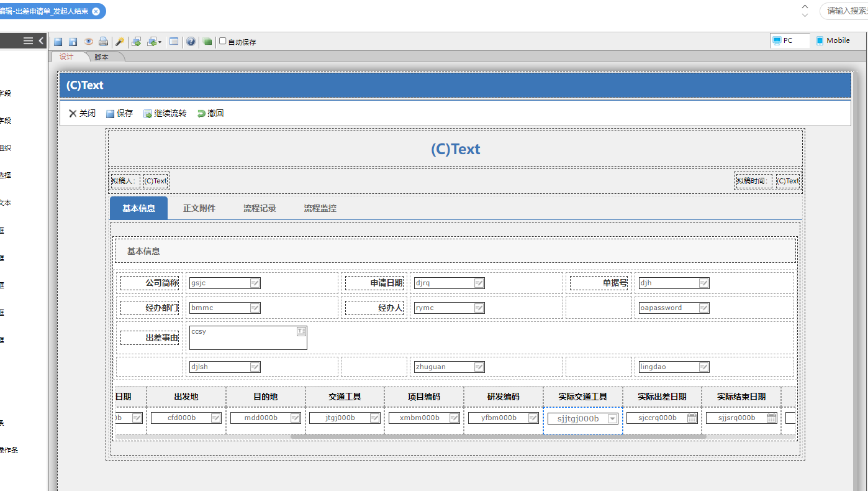
Task: Click the edit icon inside djrq field
Action: pyautogui.click(x=479, y=283)
